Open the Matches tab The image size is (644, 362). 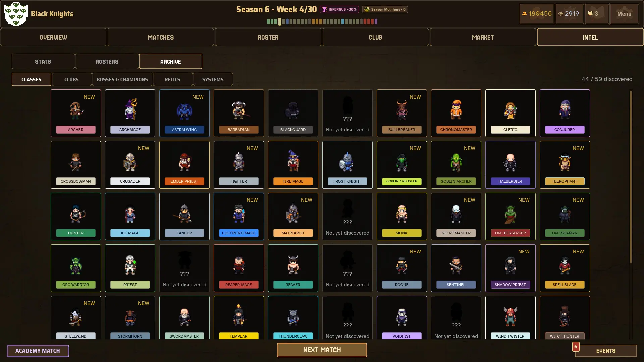tap(161, 37)
